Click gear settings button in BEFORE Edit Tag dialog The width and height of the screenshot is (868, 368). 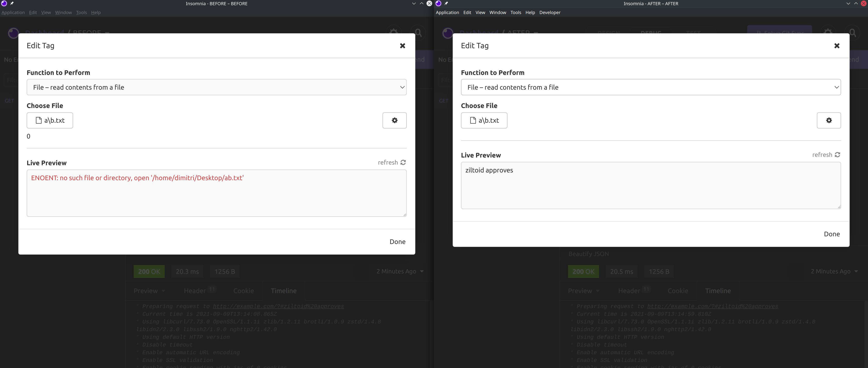tap(394, 120)
